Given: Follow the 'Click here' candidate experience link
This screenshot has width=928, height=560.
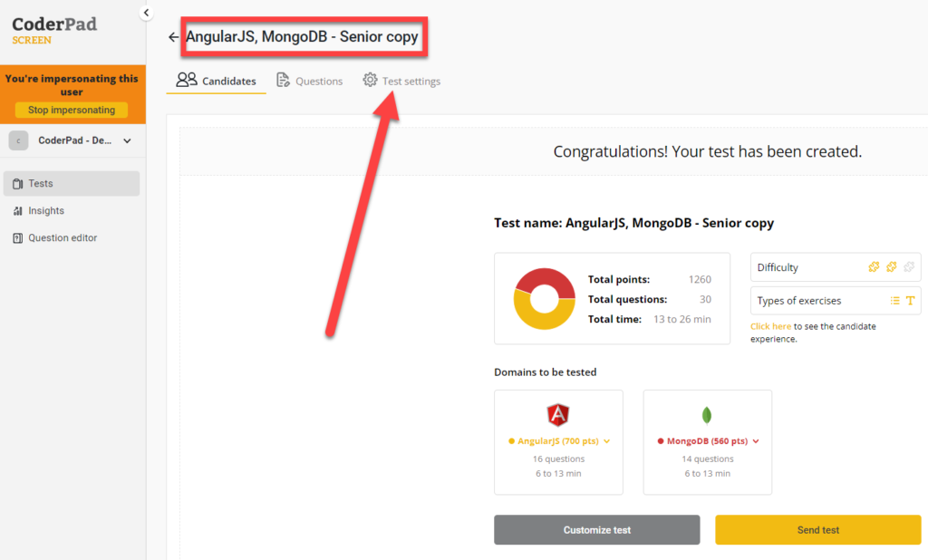Looking at the screenshot, I should coord(770,326).
